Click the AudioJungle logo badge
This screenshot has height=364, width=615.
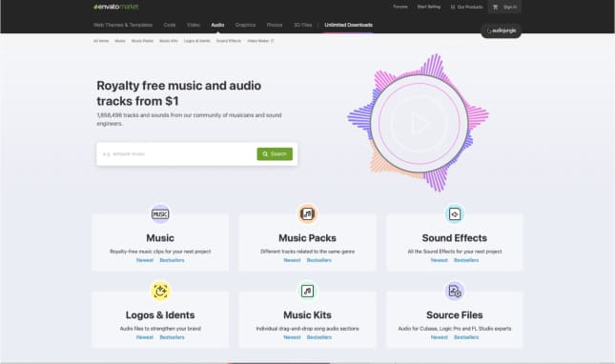pos(502,30)
